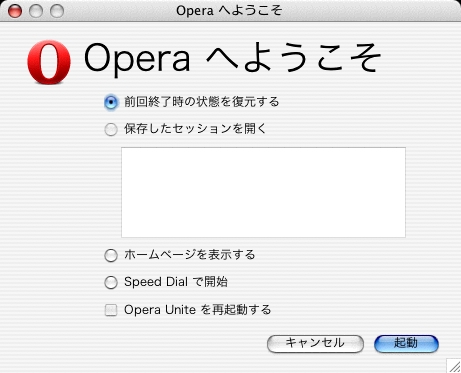The height and width of the screenshot is (373, 461).
Task: Click the キャンセル button
Action: click(x=315, y=343)
